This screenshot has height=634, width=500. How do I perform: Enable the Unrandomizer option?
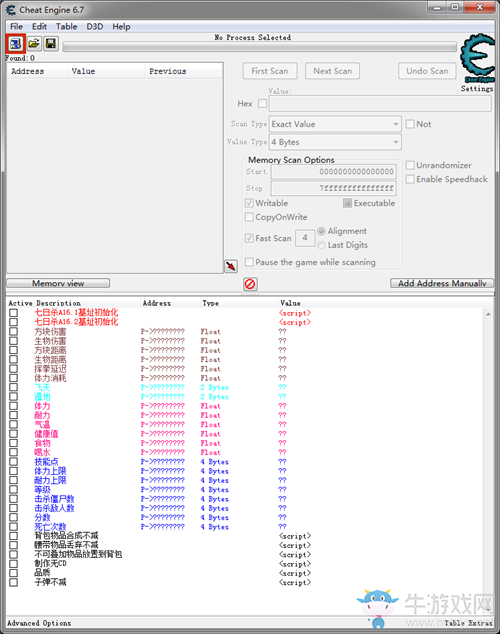point(410,165)
